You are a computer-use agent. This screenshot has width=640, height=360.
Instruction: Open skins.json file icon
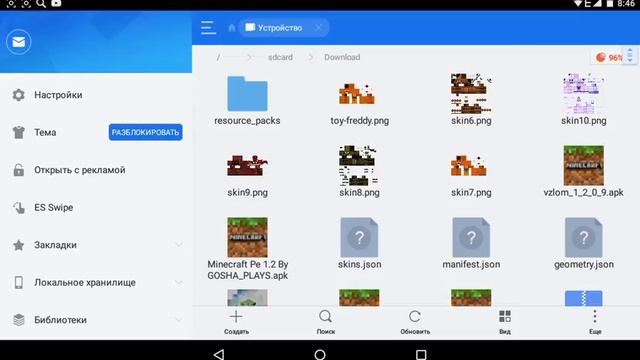(359, 237)
